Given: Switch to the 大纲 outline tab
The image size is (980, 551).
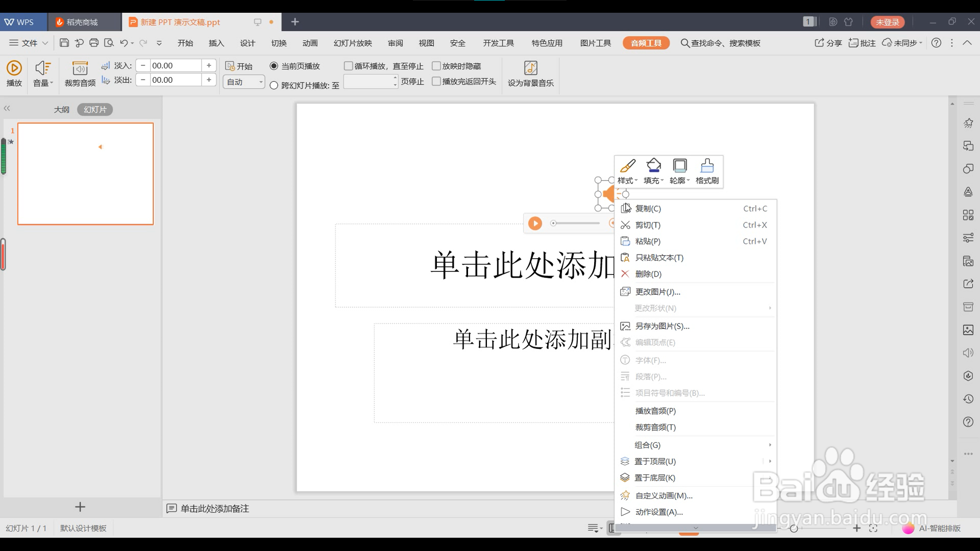Looking at the screenshot, I should pos(62,110).
